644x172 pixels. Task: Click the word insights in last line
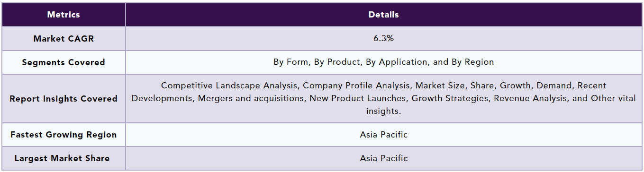coord(383,111)
